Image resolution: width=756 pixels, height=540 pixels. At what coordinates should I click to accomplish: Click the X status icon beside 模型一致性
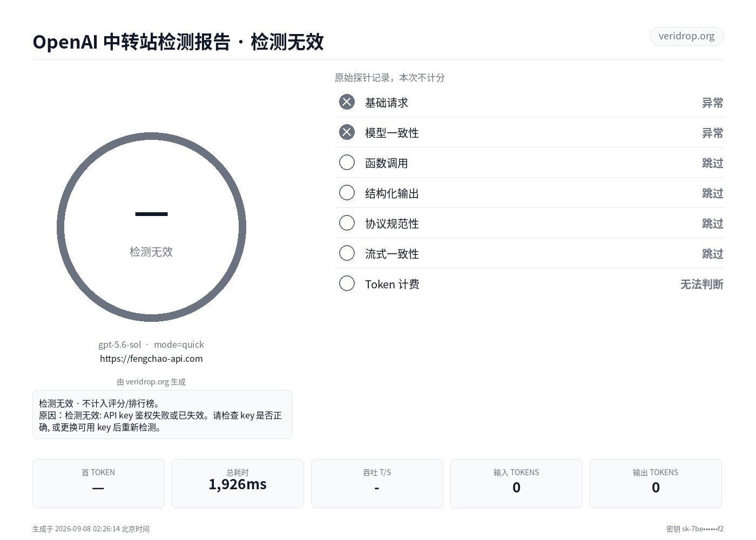(x=347, y=132)
